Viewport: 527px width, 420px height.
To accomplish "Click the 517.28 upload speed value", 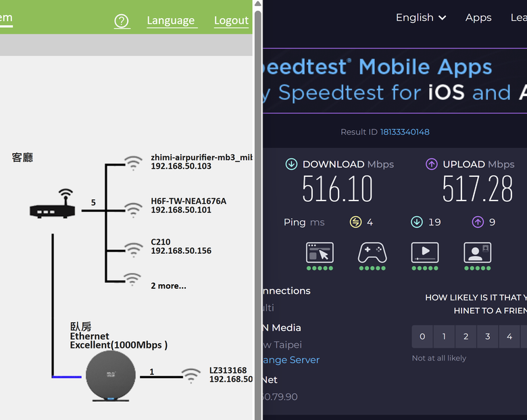I will 478,189.
